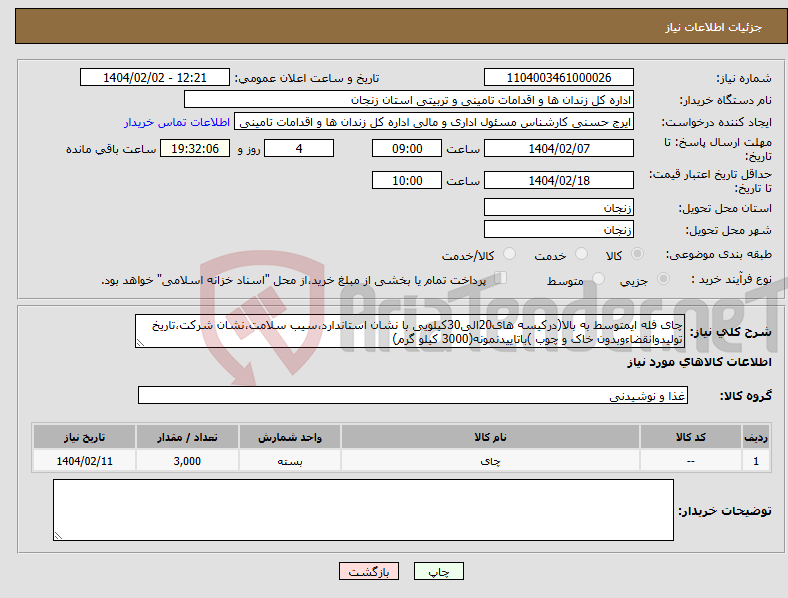Click the بازگشت back button
Screen dimensions: 788x598
pos(369,571)
